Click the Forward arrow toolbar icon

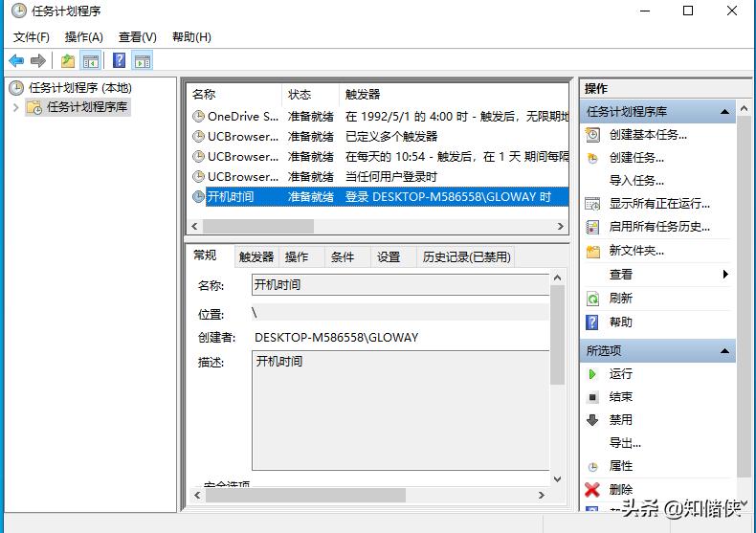coord(38,60)
